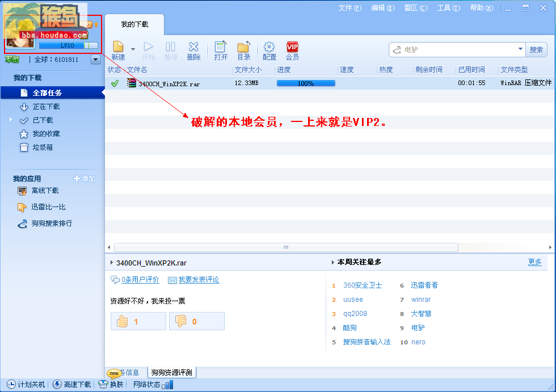Open the download folder with 目录
556x392 pixels.
pos(243,50)
